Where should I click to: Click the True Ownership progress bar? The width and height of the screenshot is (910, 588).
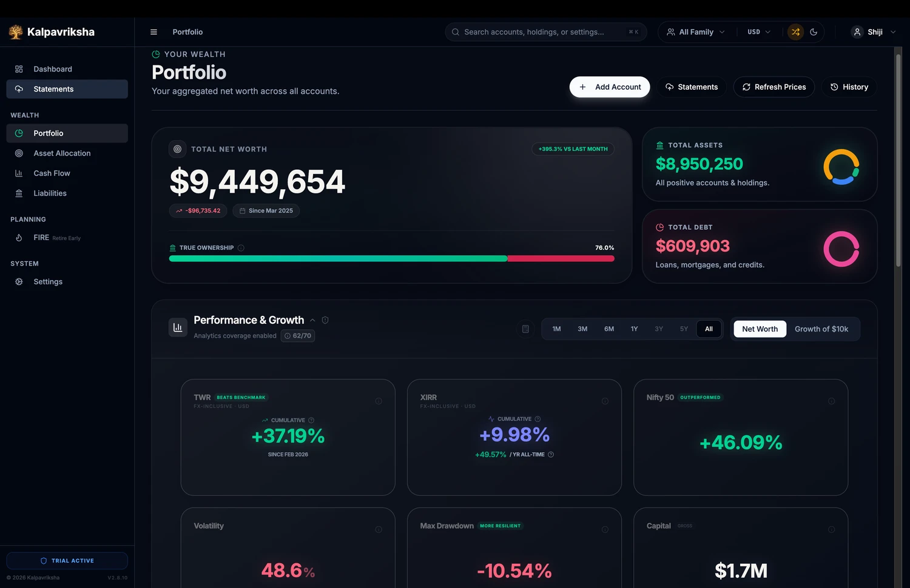pos(392,259)
